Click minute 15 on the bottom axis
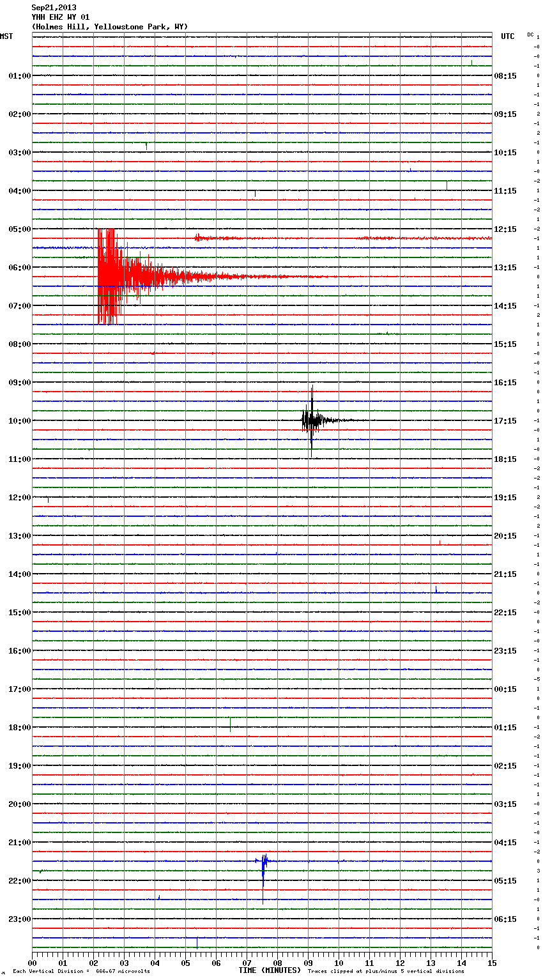This screenshot has height=980, width=543. pyautogui.click(x=492, y=963)
